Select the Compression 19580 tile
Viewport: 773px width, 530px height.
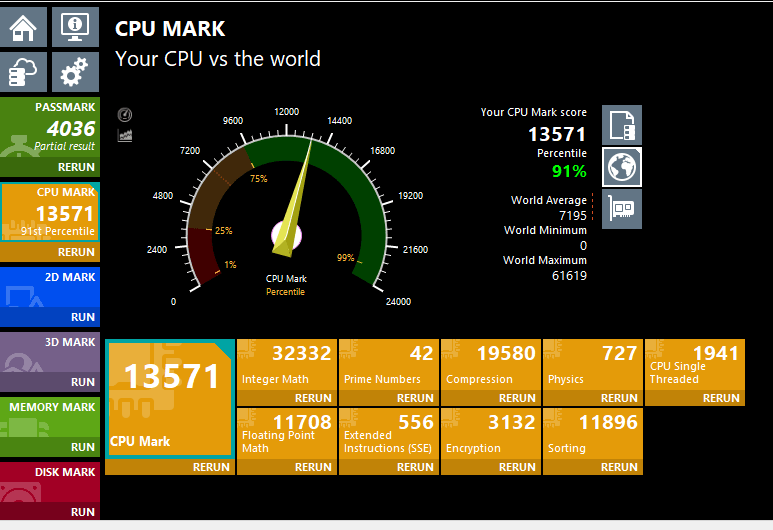coord(491,365)
